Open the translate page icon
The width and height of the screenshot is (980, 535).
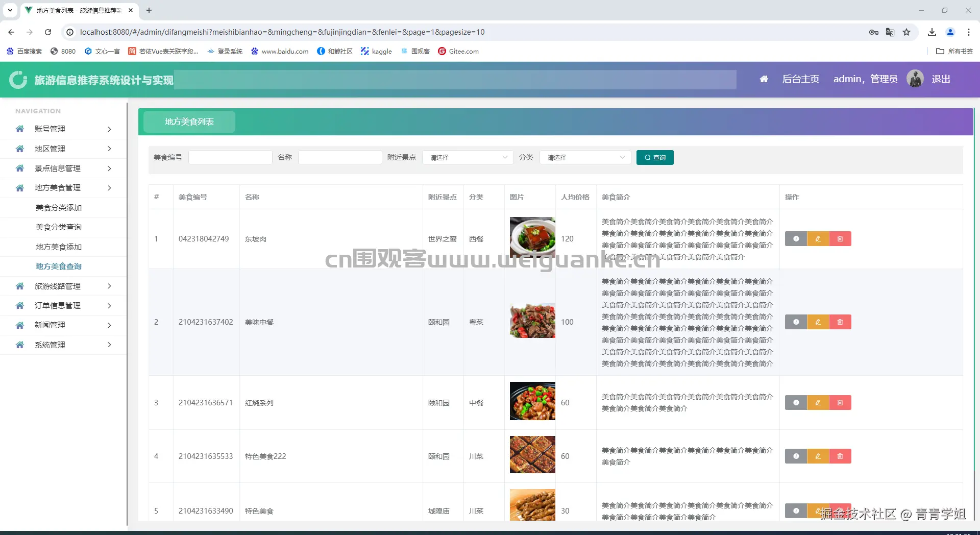(x=890, y=32)
